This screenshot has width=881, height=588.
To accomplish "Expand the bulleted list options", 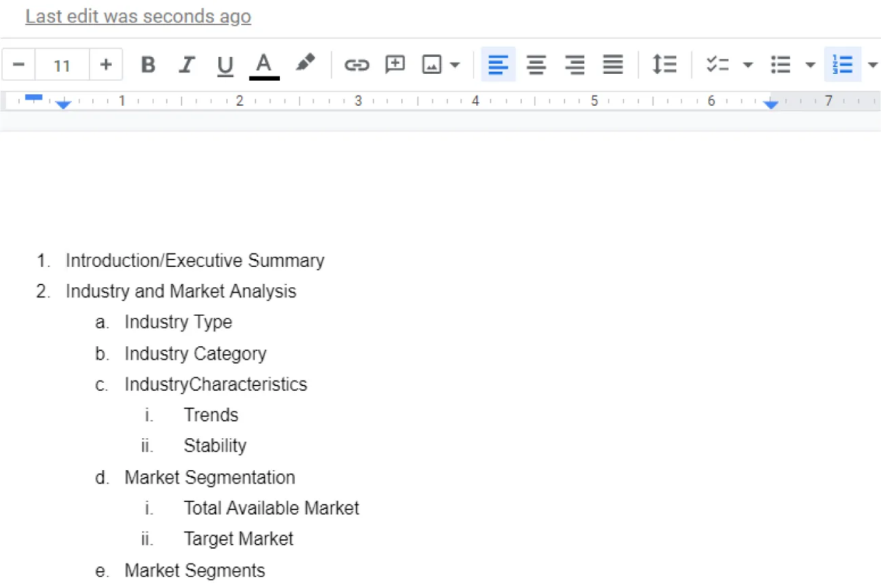I will 811,64.
